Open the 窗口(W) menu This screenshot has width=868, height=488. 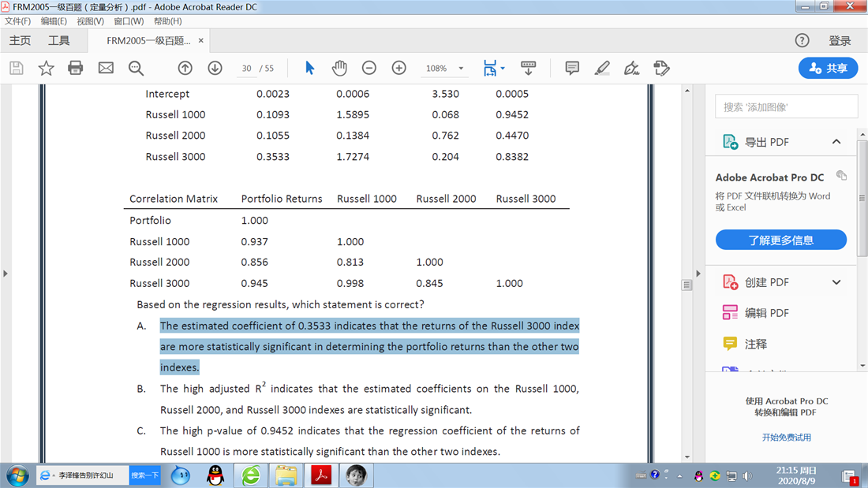point(129,21)
